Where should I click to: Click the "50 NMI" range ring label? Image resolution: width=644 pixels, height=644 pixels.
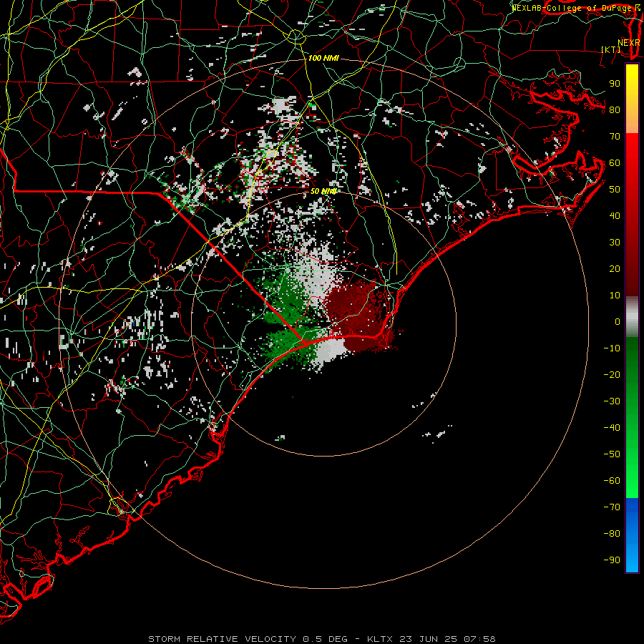(323, 191)
